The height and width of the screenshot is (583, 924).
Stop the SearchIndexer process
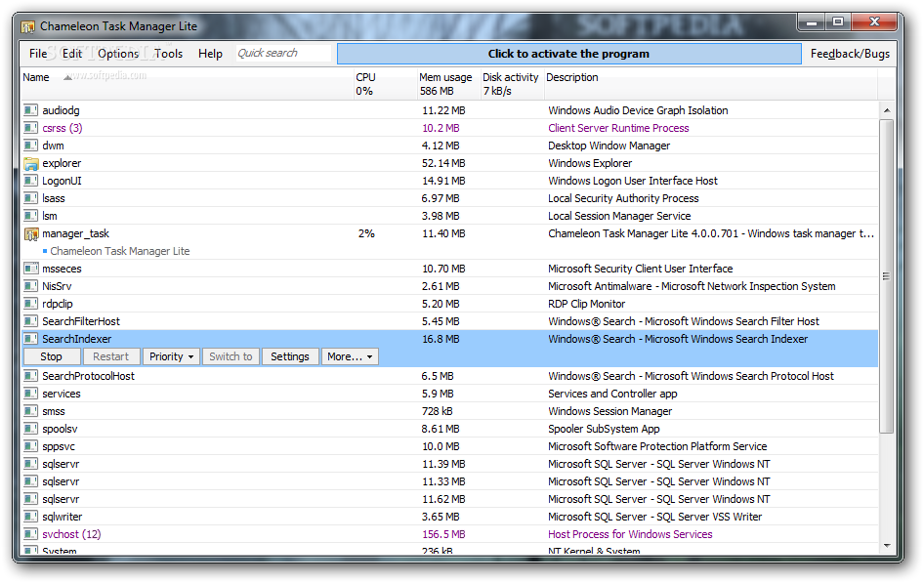[x=51, y=356]
